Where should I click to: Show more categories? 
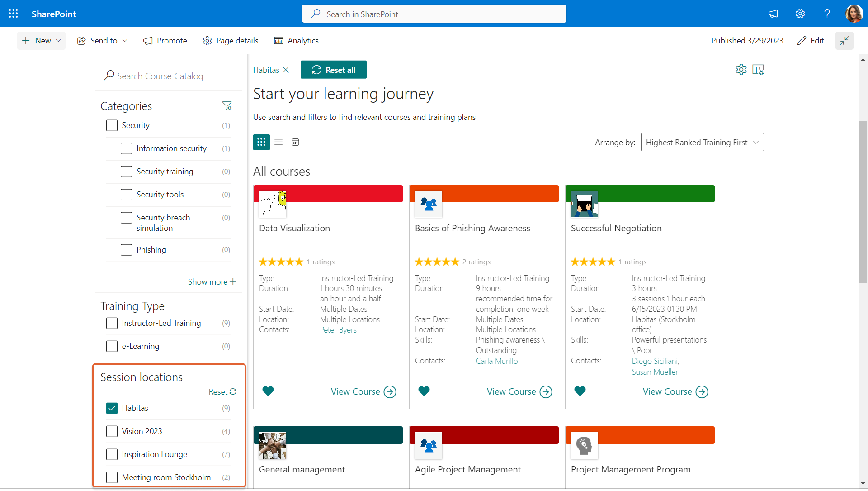click(x=212, y=281)
